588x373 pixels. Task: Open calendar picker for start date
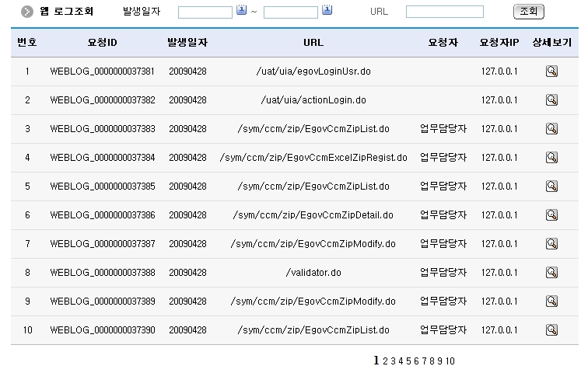point(241,11)
